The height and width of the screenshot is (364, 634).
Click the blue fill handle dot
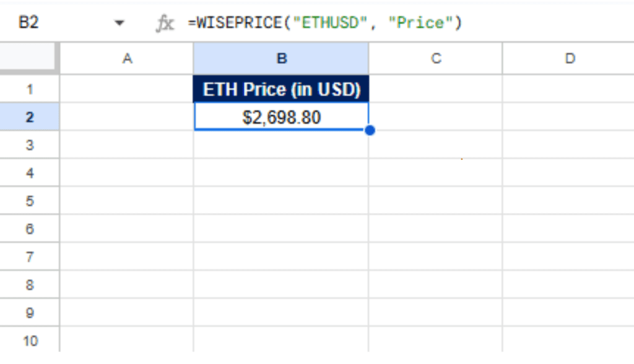[370, 131]
